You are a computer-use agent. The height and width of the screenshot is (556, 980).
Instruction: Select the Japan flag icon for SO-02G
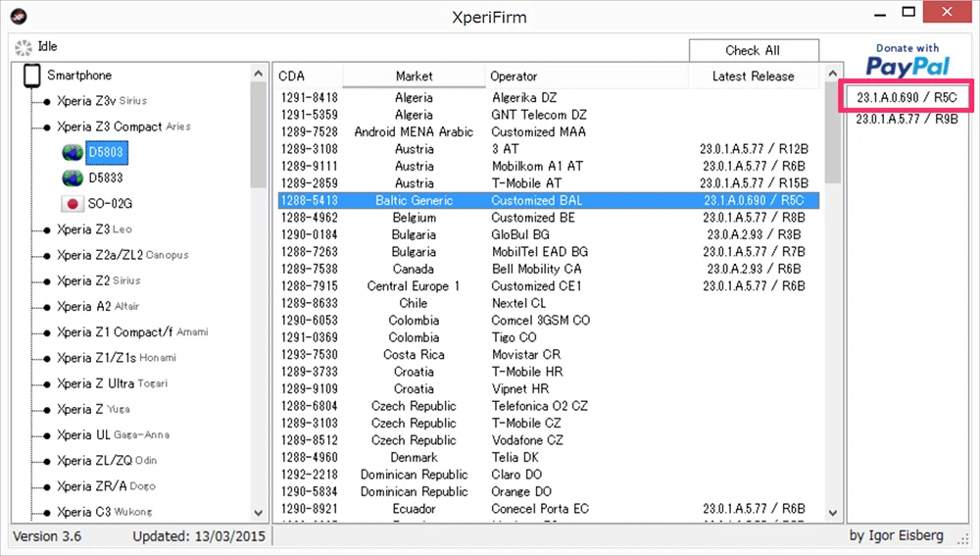[x=73, y=204]
